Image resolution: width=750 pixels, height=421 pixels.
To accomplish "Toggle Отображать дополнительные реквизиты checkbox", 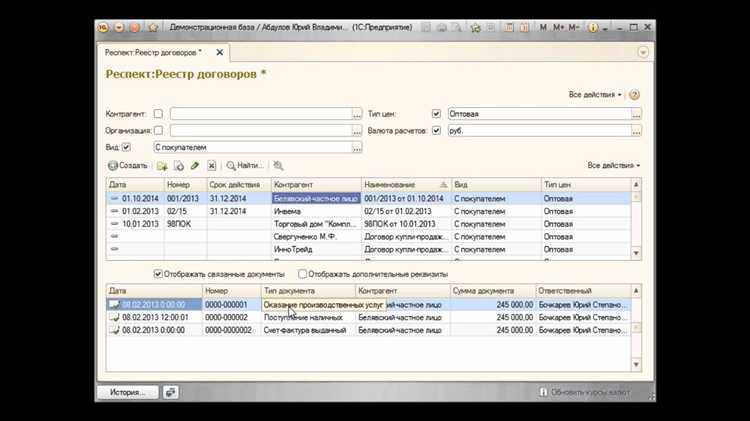I will click(302, 274).
